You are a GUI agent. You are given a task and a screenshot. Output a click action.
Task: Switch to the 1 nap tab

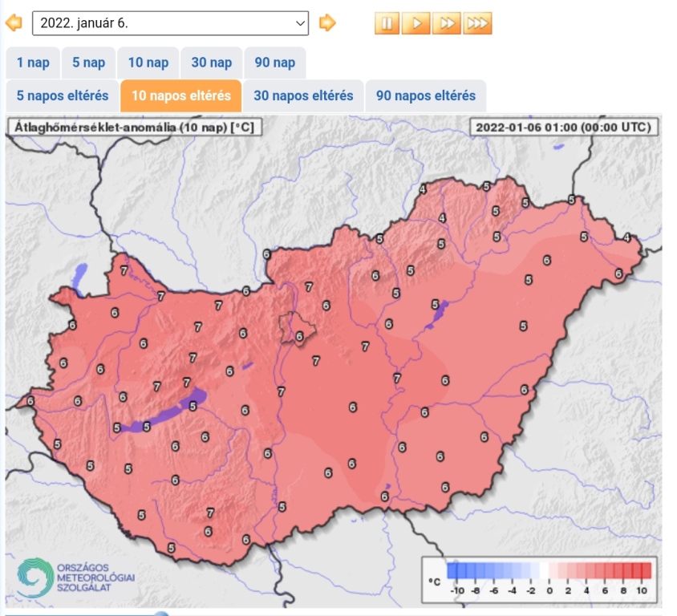click(33, 63)
